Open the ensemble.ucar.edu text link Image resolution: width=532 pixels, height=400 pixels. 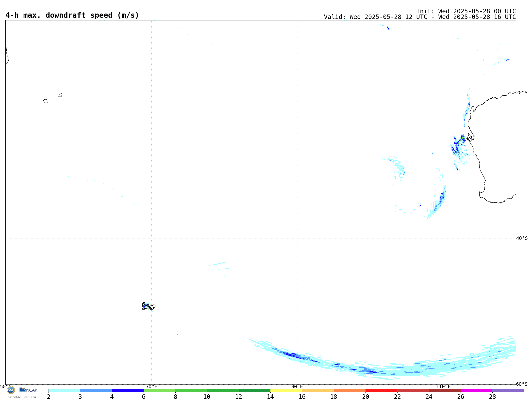click(22, 397)
